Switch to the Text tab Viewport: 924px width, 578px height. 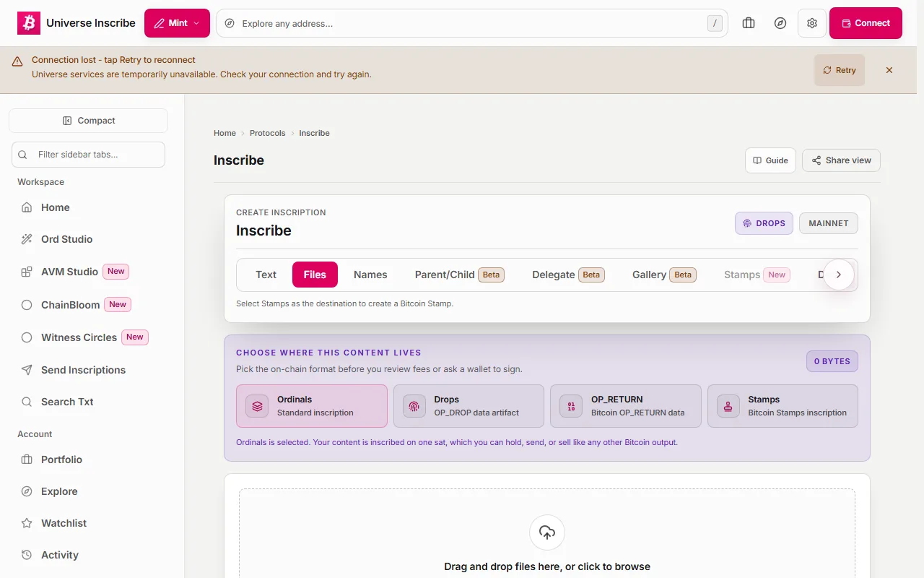coord(266,275)
